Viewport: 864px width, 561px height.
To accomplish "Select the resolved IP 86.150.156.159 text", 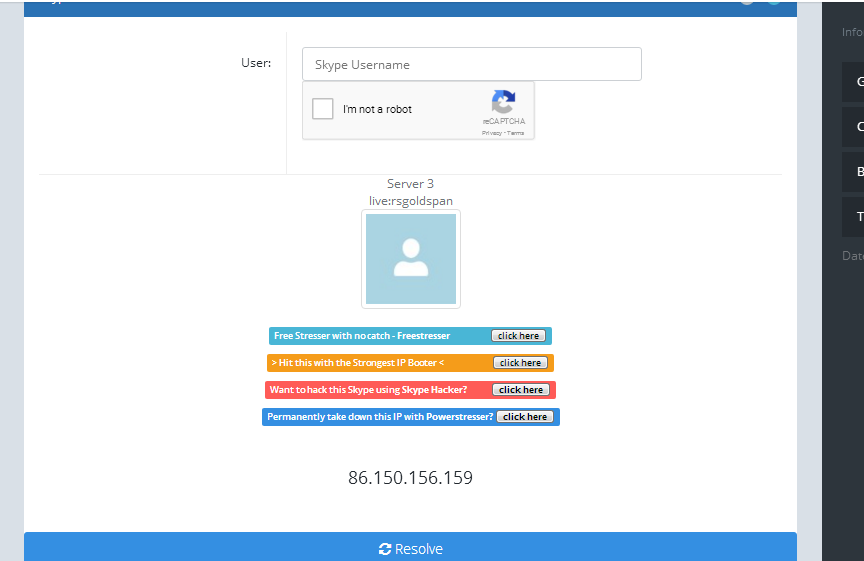I will tap(411, 477).
